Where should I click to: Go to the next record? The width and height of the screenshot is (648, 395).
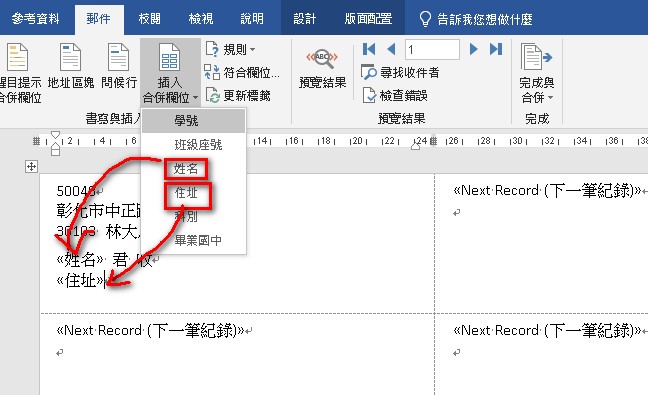click(474, 49)
